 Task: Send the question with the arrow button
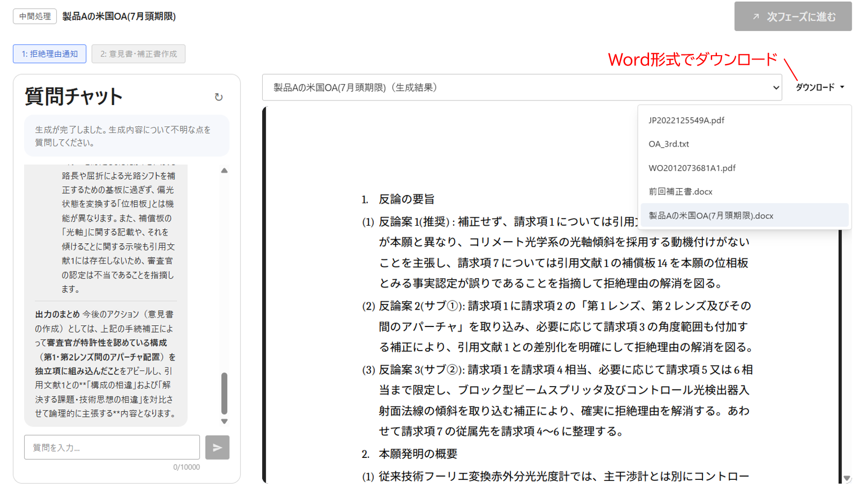pyautogui.click(x=217, y=447)
